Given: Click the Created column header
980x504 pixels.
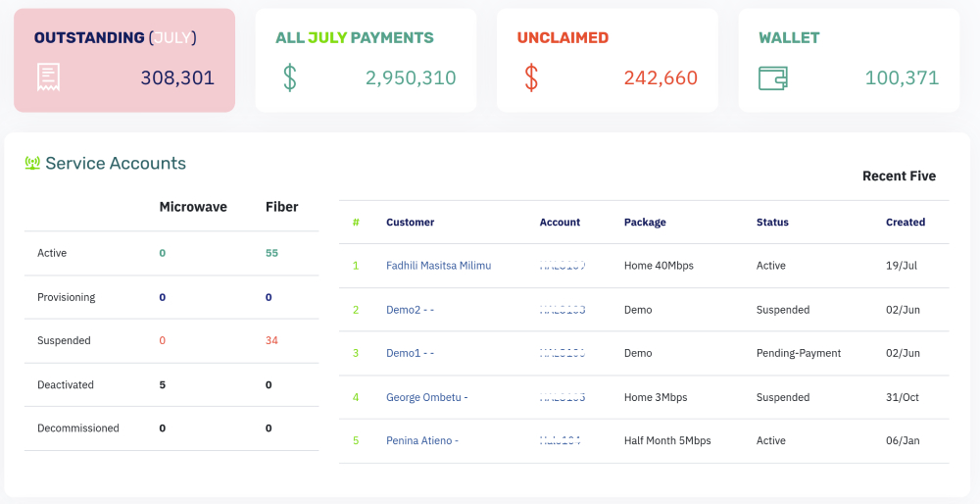Looking at the screenshot, I should click(906, 223).
